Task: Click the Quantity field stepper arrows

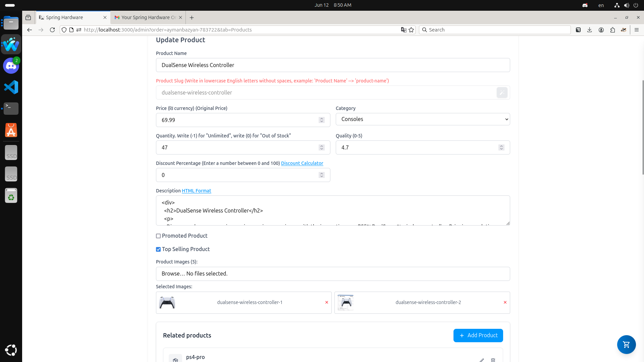Action: click(x=322, y=147)
